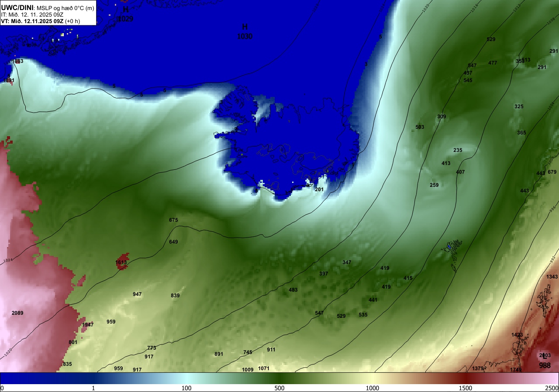Click the 100 tick on the color scale
The width and height of the screenshot is (559, 392).
tap(186, 388)
